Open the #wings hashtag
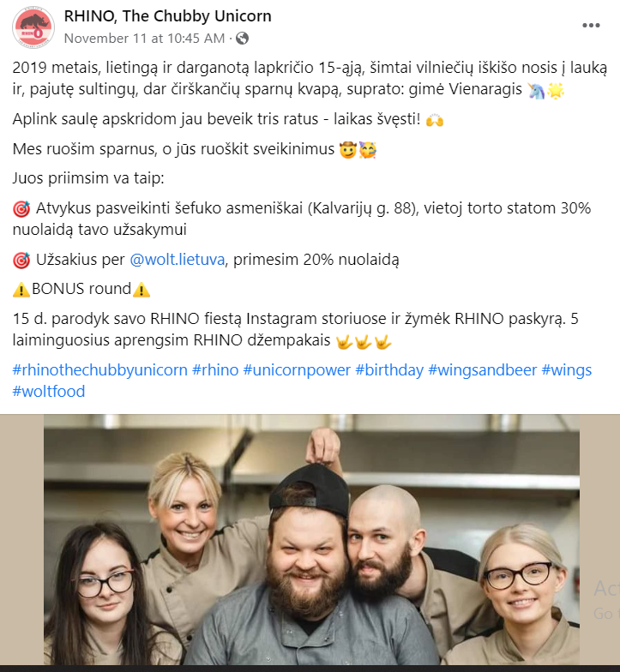This screenshot has width=620, height=672. tap(566, 370)
